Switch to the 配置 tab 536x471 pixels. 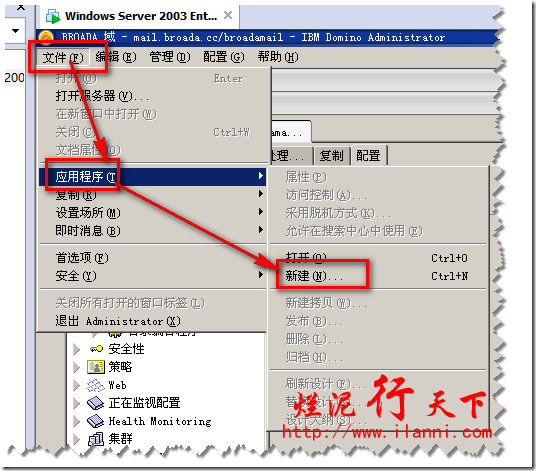point(368,156)
